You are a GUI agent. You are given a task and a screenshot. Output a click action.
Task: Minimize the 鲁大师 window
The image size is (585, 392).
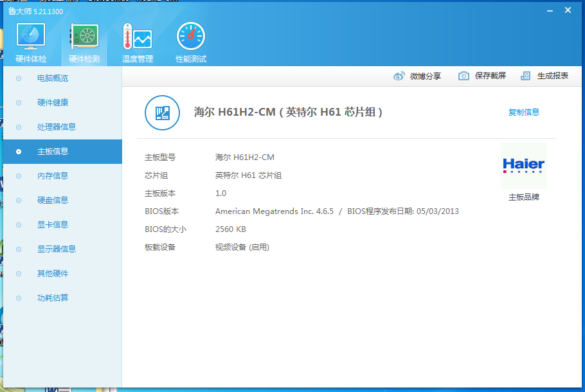(550, 11)
